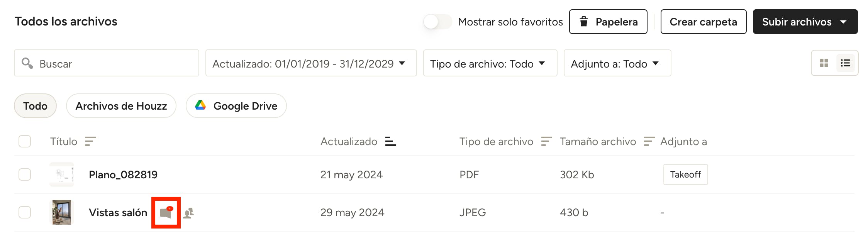868x237 pixels.
Task: Open the comment icon beside Vistas salón
Action: tap(166, 213)
